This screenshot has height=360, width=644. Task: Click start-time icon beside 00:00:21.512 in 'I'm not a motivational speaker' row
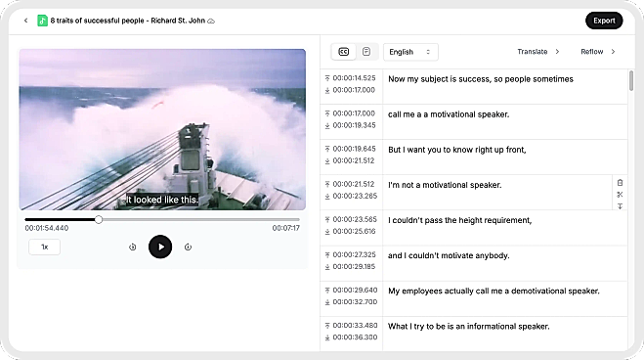coord(327,184)
